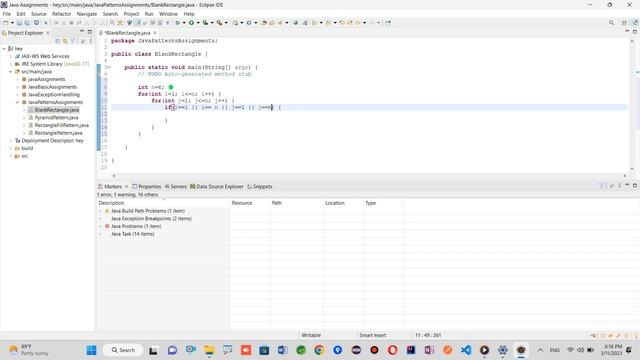Collapse the hey project node
This screenshot has width=640, height=360.
point(4,49)
